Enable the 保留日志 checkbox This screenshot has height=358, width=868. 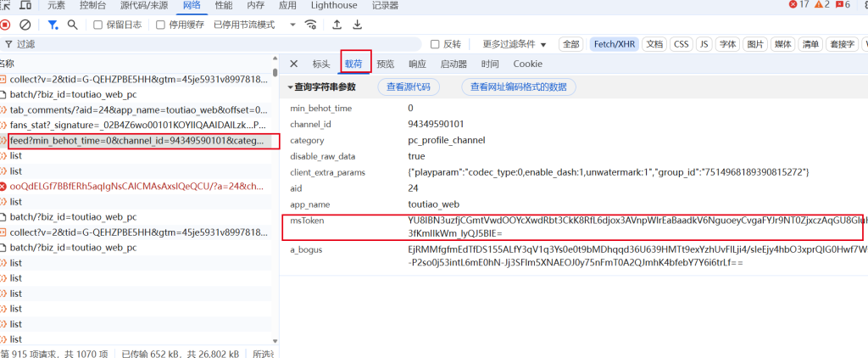98,25
